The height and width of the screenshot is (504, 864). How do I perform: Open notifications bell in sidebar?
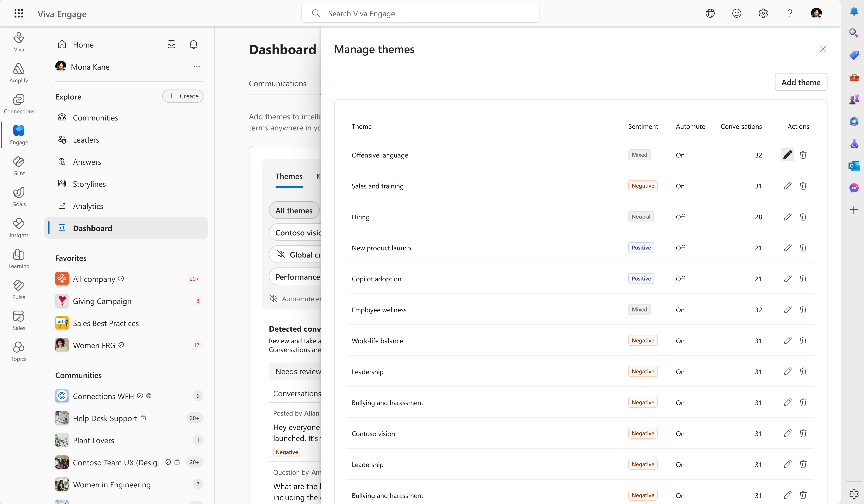pyautogui.click(x=193, y=45)
